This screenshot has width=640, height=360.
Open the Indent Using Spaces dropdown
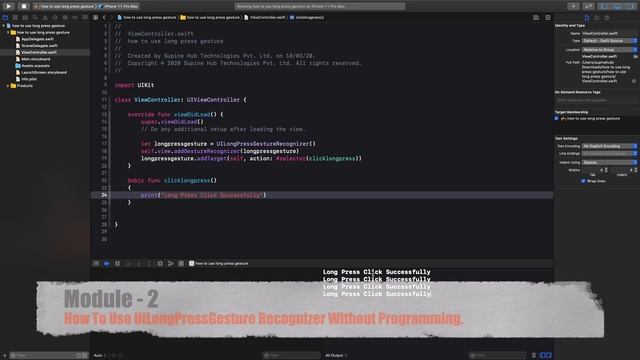pyautogui.click(x=609, y=162)
